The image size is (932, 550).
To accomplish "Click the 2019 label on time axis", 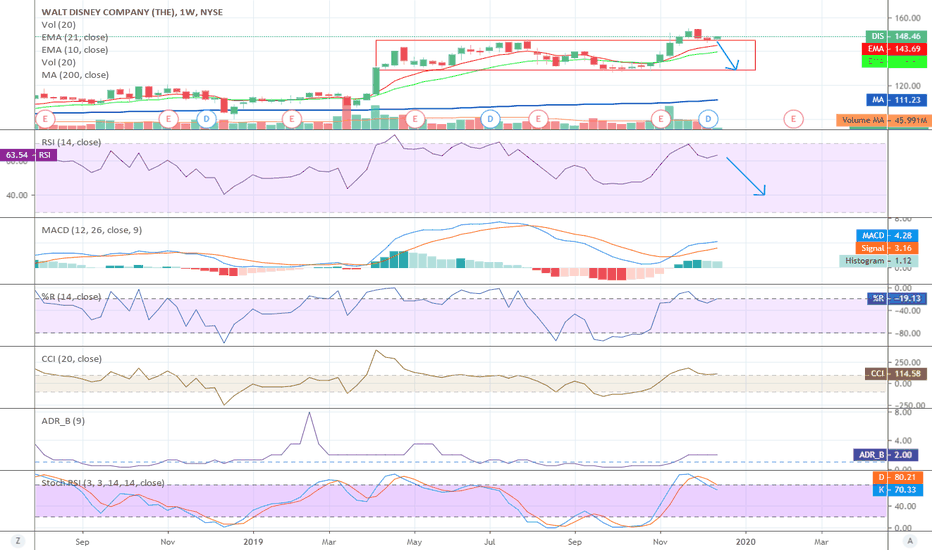I will pyautogui.click(x=253, y=542).
